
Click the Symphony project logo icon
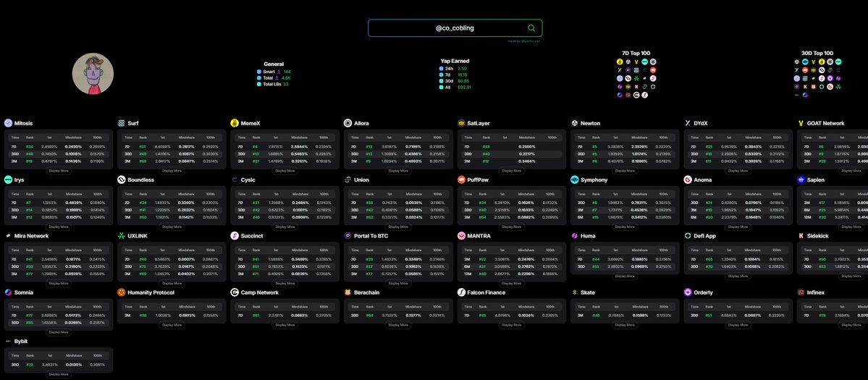coord(575,180)
